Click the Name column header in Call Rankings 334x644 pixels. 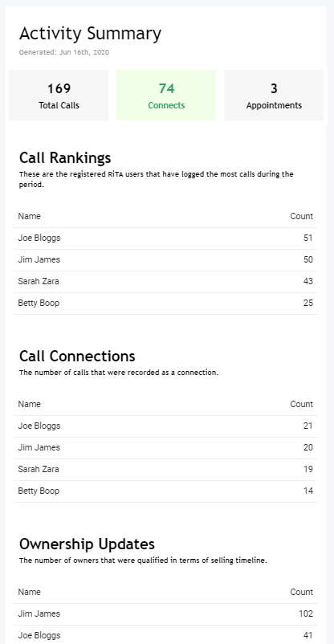(29, 216)
